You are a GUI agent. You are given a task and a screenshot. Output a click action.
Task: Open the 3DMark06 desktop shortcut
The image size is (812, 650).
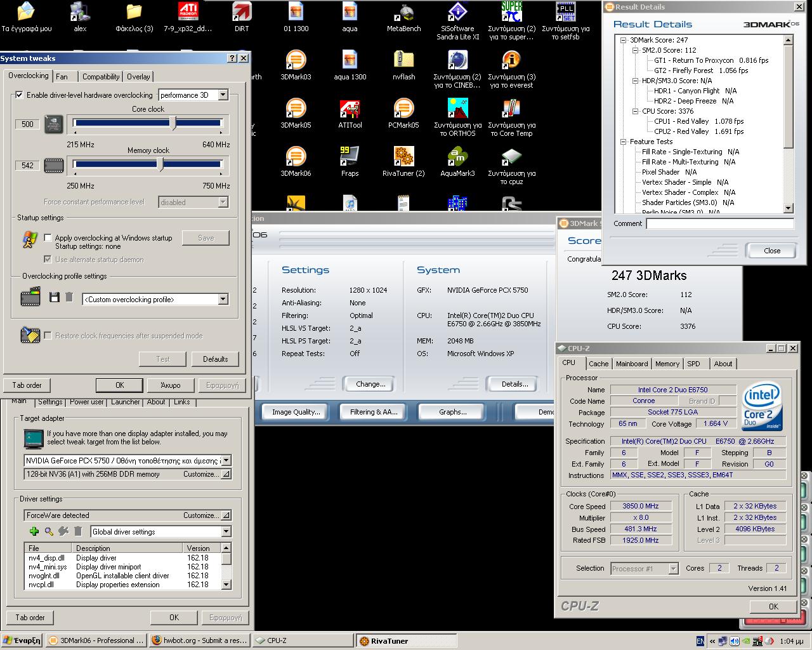(296, 162)
